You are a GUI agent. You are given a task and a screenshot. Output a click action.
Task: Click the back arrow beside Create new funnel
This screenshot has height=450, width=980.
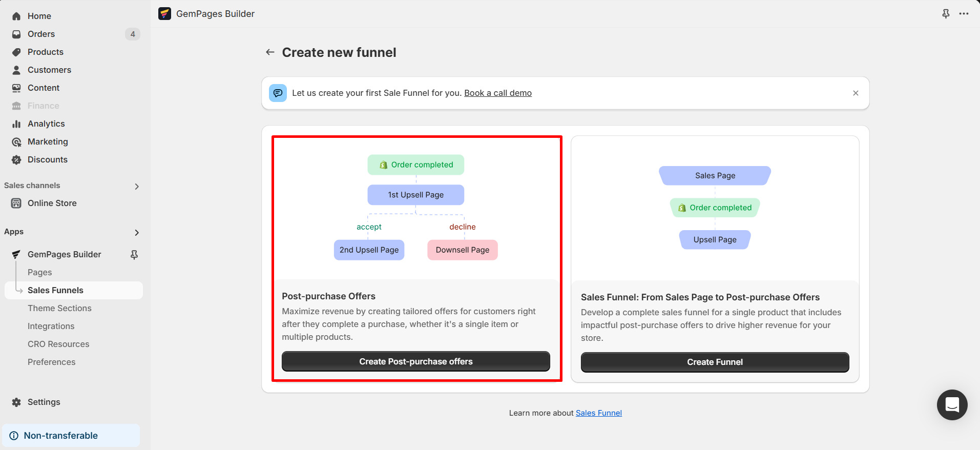270,52
